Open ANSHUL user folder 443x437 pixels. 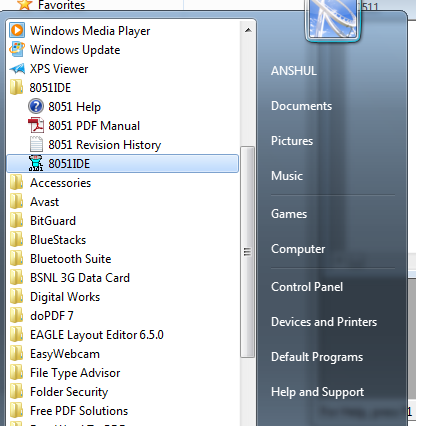coord(294,71)
